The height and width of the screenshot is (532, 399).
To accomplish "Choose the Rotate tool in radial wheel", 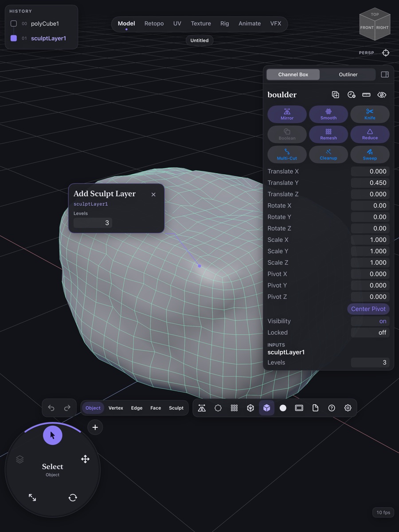I will click(x=73, y=497).
